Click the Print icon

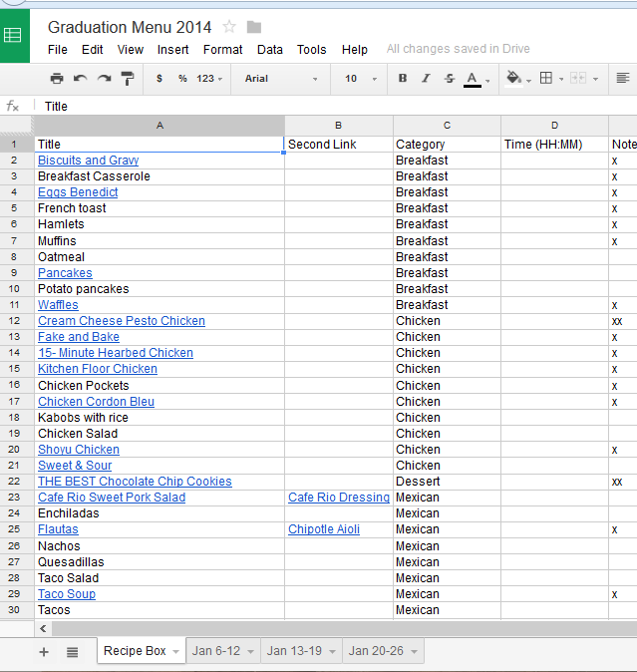[57, 79]
